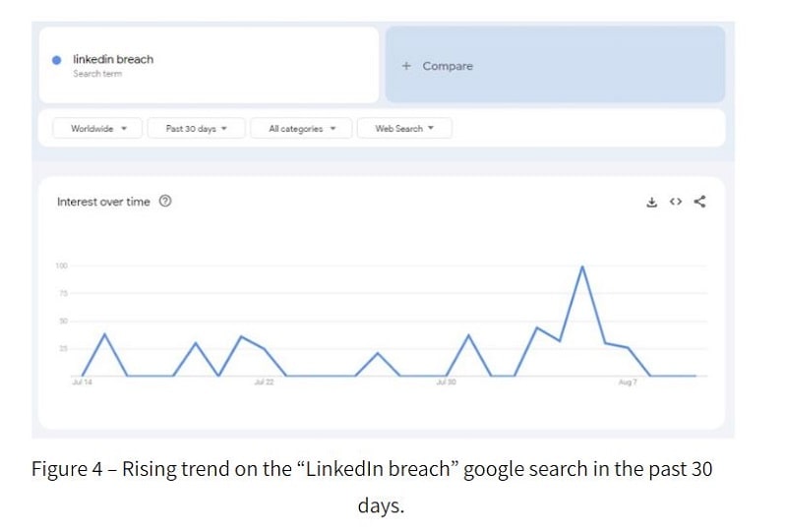787x532 pixels.
Task: Share the interest over time chart
Action: (699, 202)
